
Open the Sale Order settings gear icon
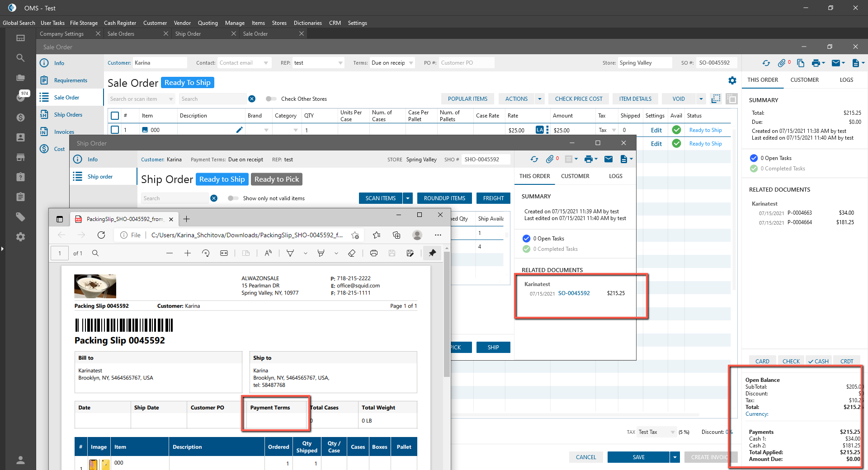(x=732, y=80)
